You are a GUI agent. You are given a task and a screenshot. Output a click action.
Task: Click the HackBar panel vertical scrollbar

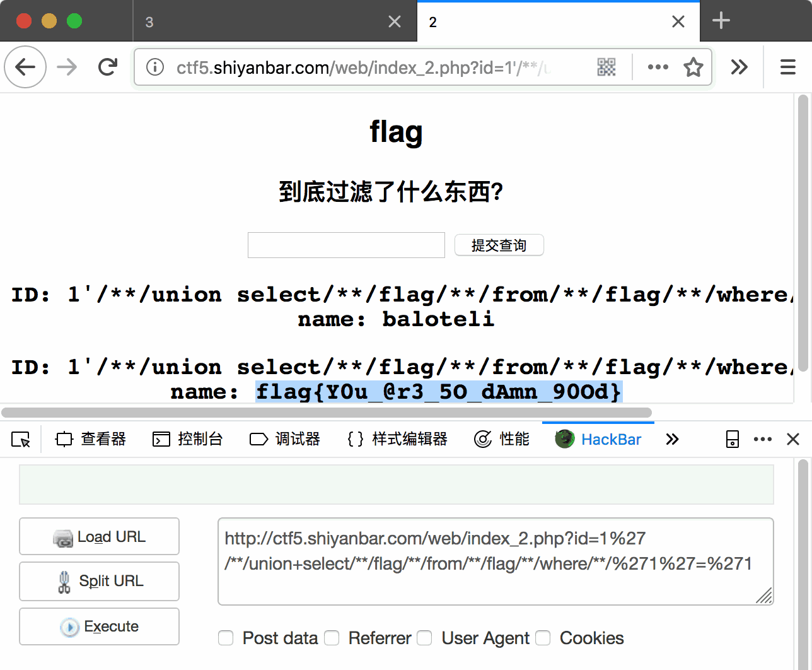tap(803, 565)
